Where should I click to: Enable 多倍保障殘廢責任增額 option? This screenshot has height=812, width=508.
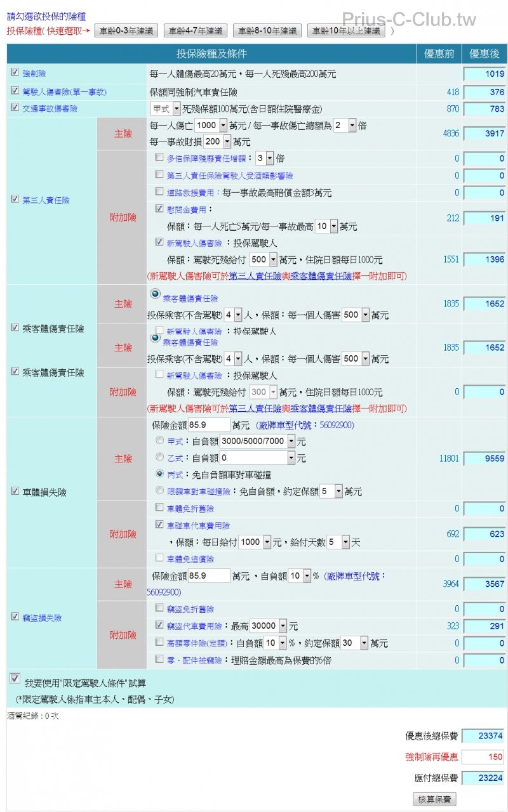tap(159, 157)
